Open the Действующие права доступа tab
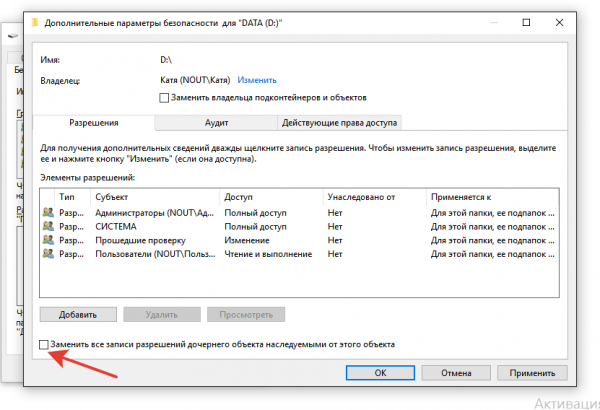The image size is (600, 410). pyautogui.click(x=339, y=123)
